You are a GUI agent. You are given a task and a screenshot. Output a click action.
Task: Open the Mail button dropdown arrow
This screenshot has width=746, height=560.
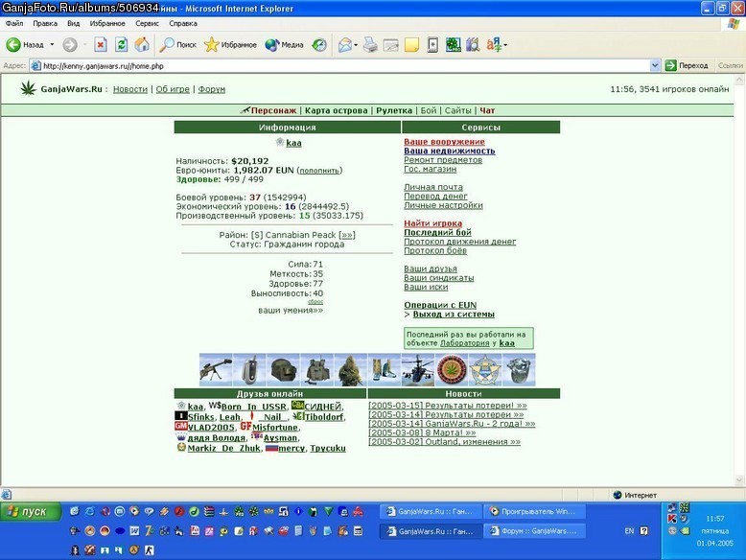click(356, 45)
